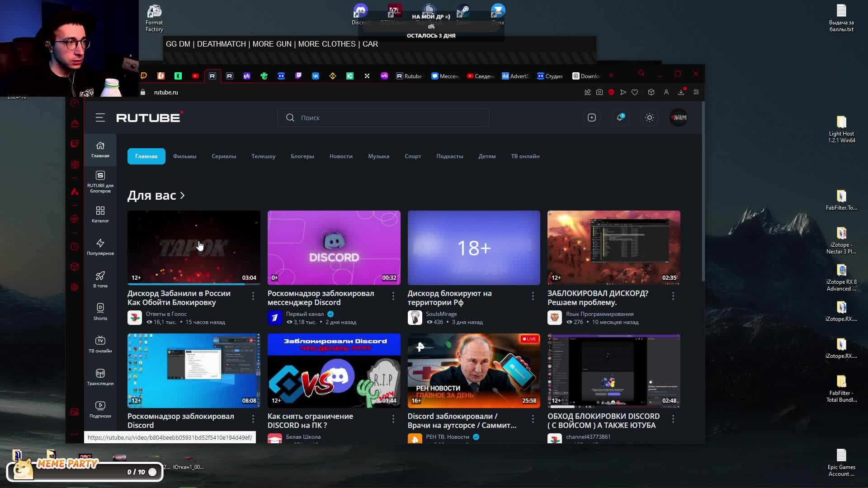Open the РЕН НОВОСТИ live thumbnail
Screen dimensions: 868x488
(474, 371)
